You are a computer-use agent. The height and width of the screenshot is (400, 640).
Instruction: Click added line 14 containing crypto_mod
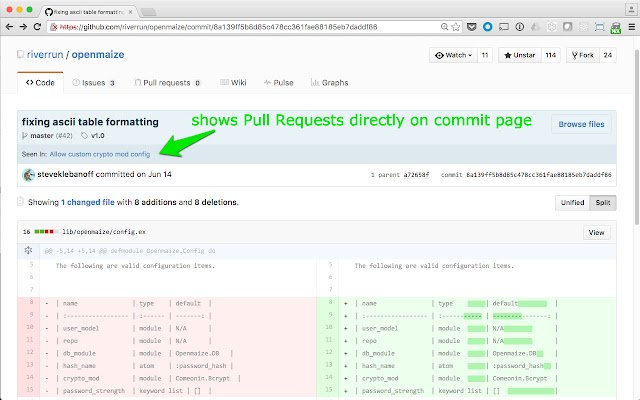pyautogui.click(x=465, y=378)
